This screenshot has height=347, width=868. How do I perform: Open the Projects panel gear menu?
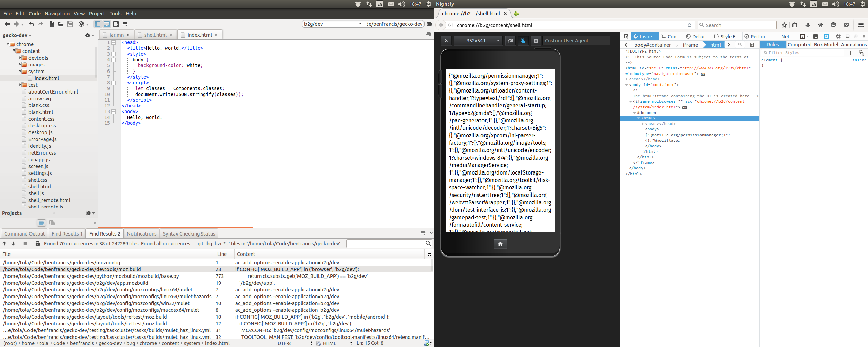[90, 213]
